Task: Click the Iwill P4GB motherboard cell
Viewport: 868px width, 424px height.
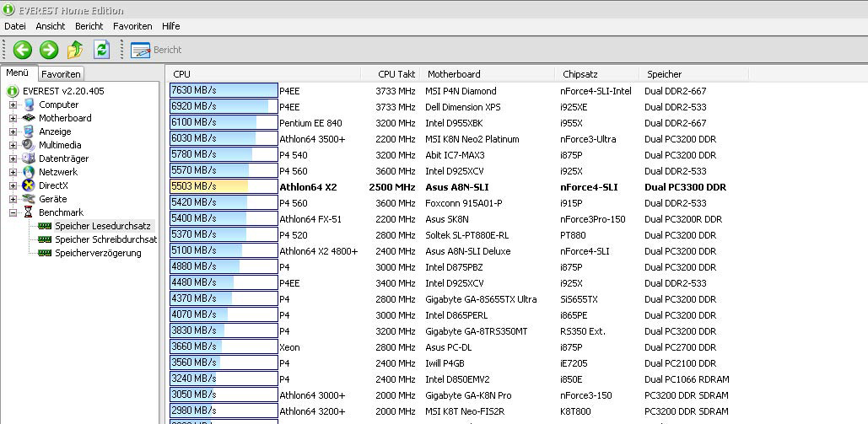Action: [x=445, y=363]
